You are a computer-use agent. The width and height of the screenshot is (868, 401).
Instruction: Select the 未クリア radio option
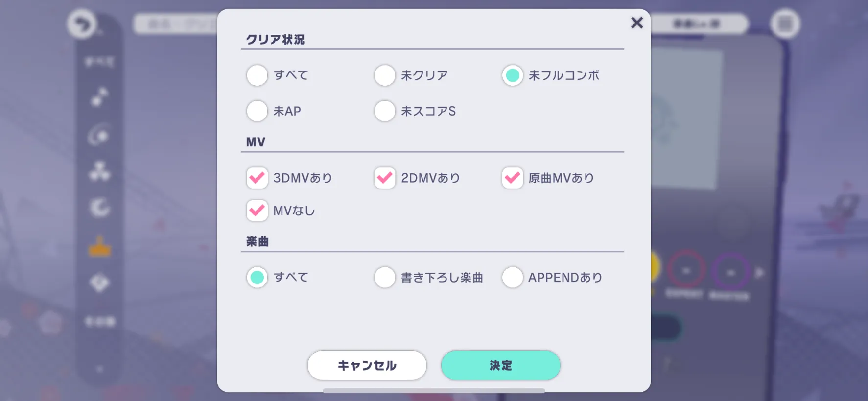[x=385, y=75]
